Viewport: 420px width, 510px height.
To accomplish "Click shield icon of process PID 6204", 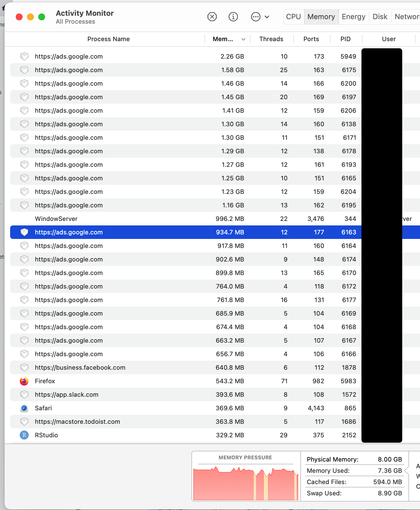I will tap(24, 192).
